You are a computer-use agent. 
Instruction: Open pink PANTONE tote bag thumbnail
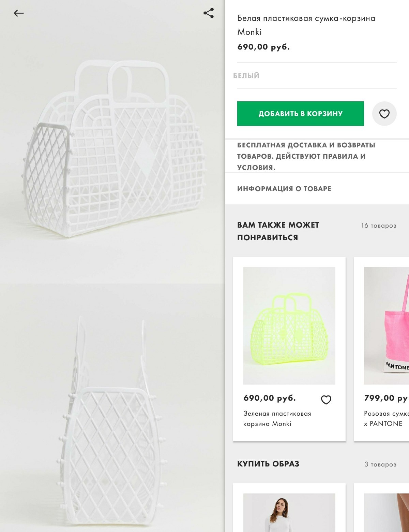tap(387, 326)
